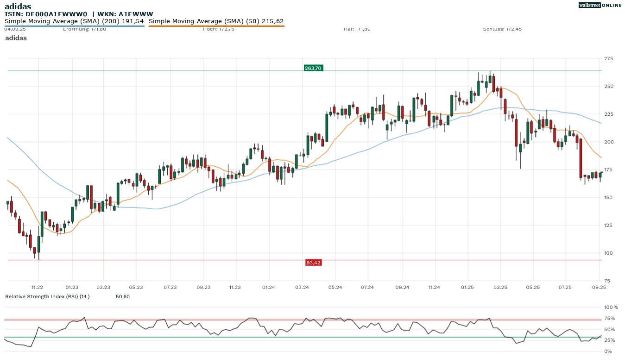Click the gray adidas label above chart
Image resolution: width=625 pixels, height=364 pixels.
pyautogui.click(x=16, y=38)
